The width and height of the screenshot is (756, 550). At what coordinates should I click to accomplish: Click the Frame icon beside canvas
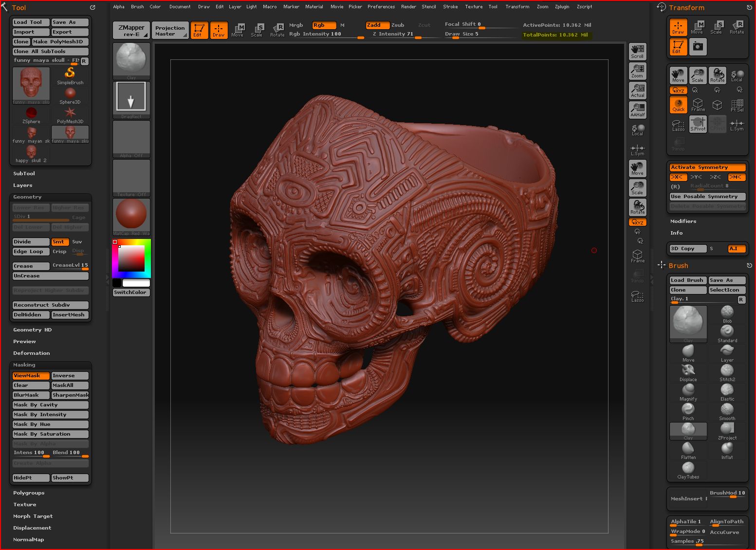637,256
